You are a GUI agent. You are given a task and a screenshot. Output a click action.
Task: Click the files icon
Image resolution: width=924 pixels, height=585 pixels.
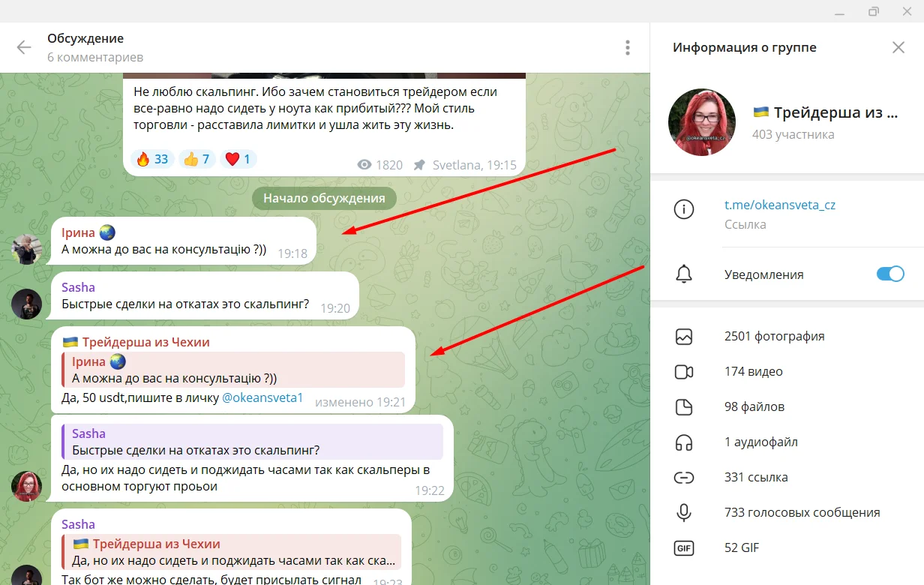click(684, 407)
